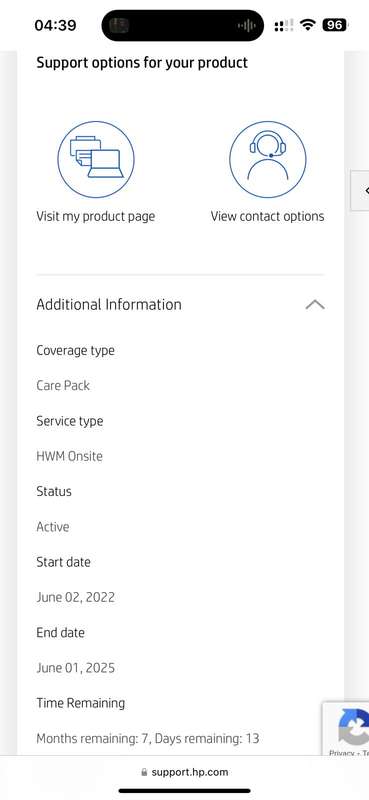Tap the support.hp.com address bar

[x=184, y=772]
